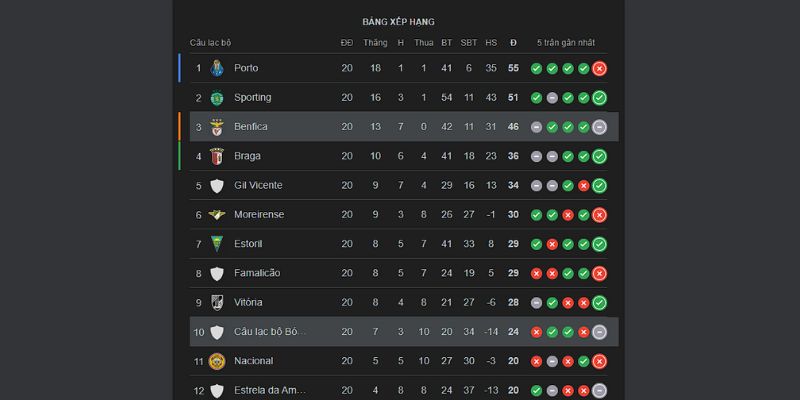Open the Famalicão team link
Screen dimensions: 800x400
click(x=257, y=273)
